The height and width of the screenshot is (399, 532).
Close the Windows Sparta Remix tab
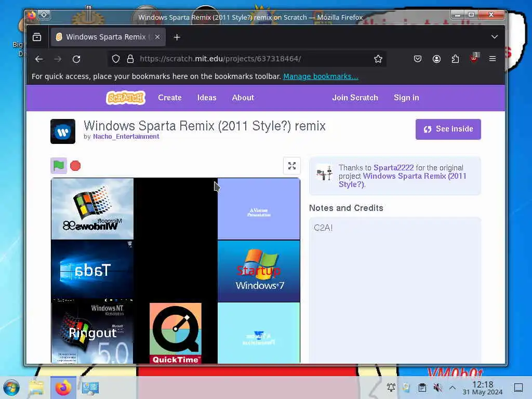(157, 37)
